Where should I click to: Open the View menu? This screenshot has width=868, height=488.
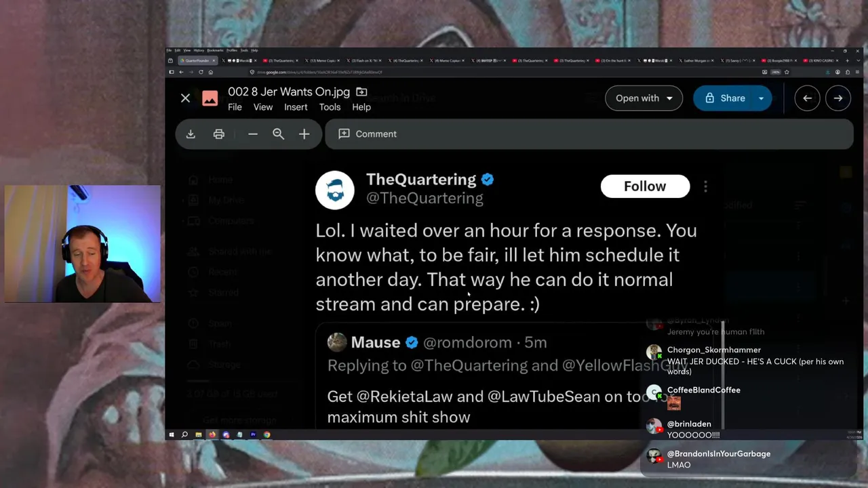(263, 107)
